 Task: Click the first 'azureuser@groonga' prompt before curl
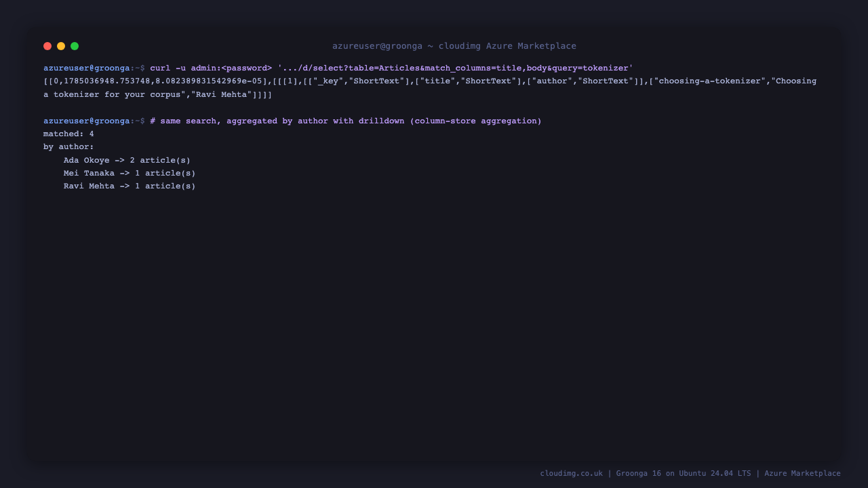(x=87, y=68)
